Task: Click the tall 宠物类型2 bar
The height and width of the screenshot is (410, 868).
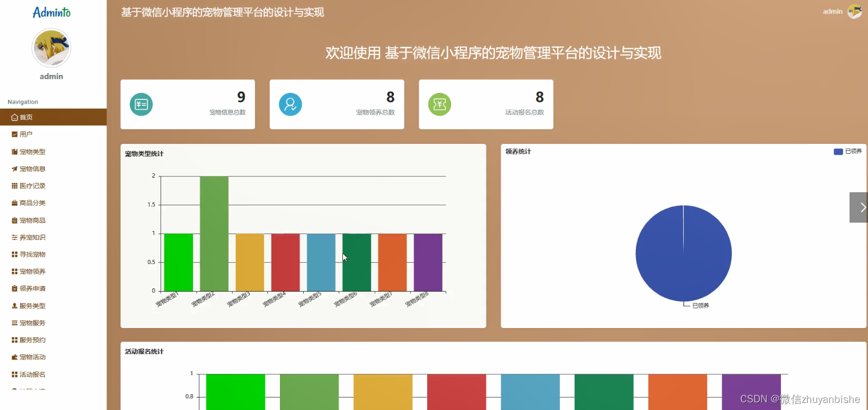Action: (x=214, y=234)
